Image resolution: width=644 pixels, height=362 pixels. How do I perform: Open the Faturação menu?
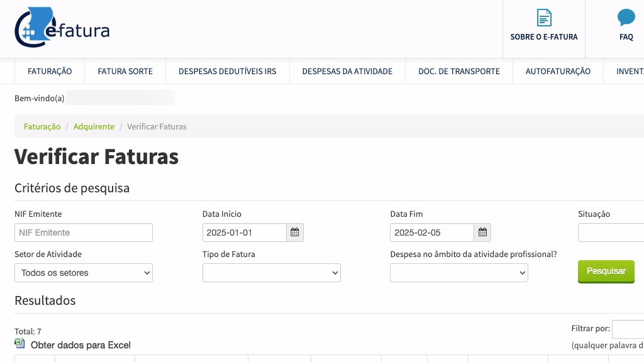(x=50, y=71)
